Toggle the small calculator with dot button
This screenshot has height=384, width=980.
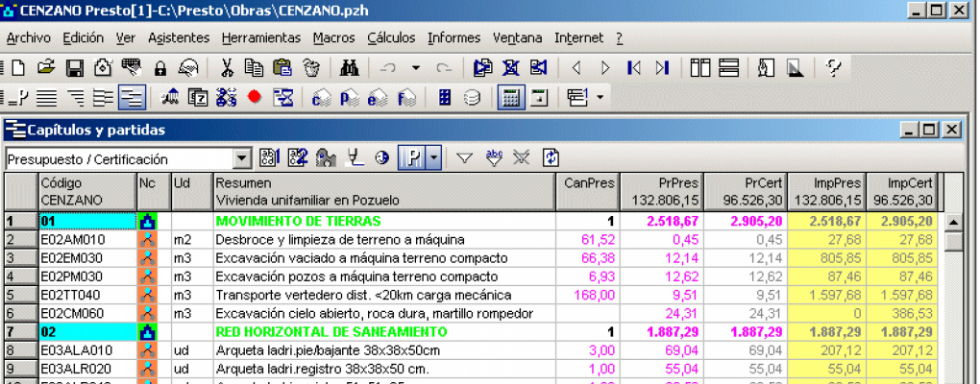[x=539, y=97]
